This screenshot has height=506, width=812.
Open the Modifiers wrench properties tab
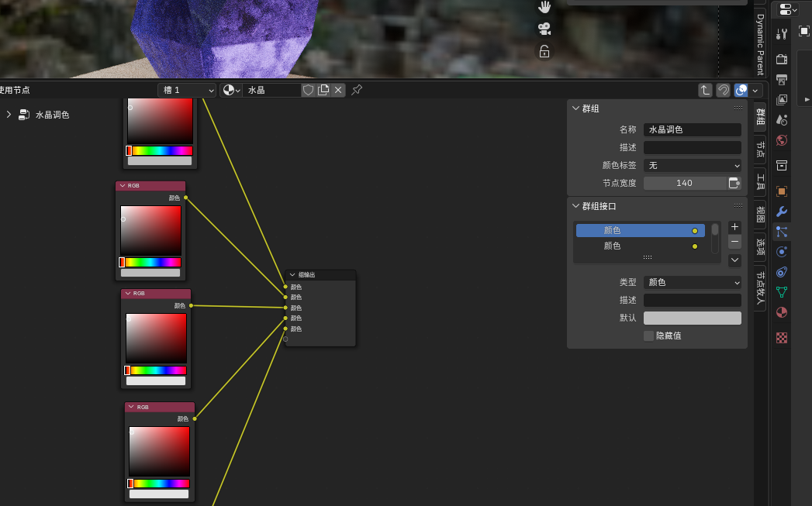(x=782, y=212)
